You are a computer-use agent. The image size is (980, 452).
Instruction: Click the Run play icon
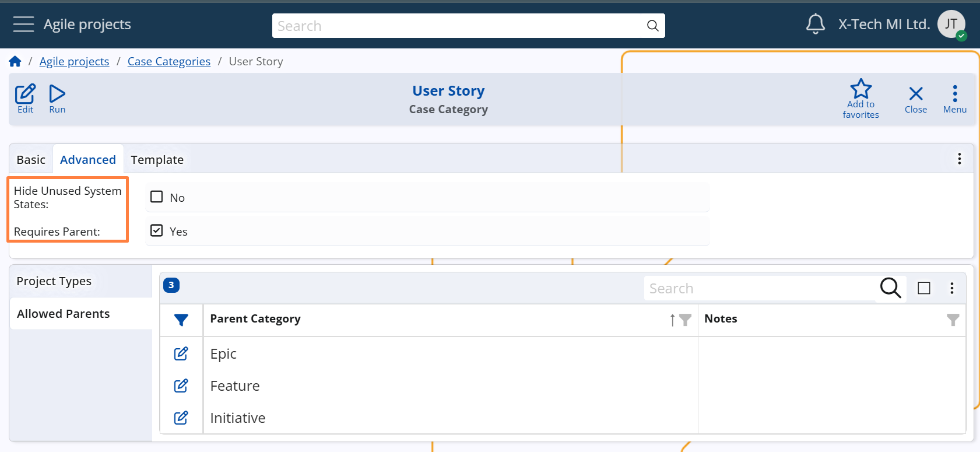tap(57, 94)
